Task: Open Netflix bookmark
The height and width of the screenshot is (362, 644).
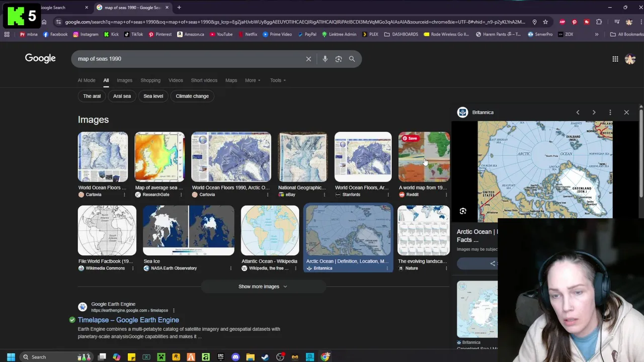Action: click(x=248, y=34)
